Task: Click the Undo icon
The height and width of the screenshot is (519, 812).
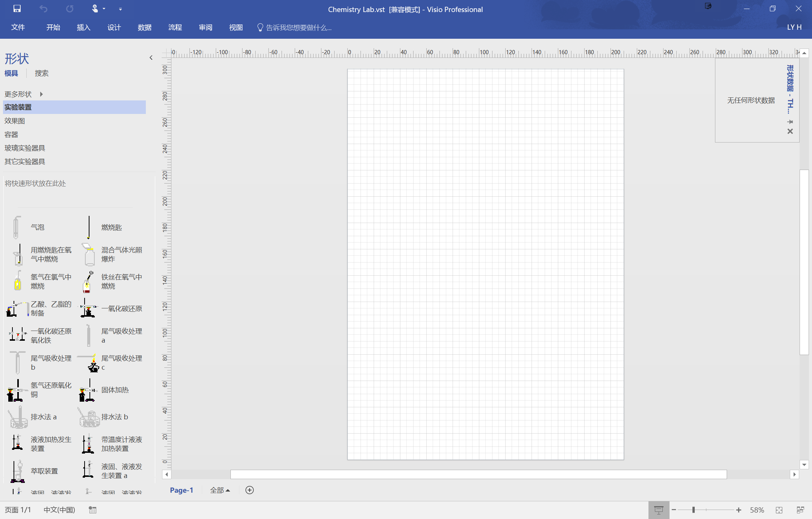Action: [x=43, y=9]
